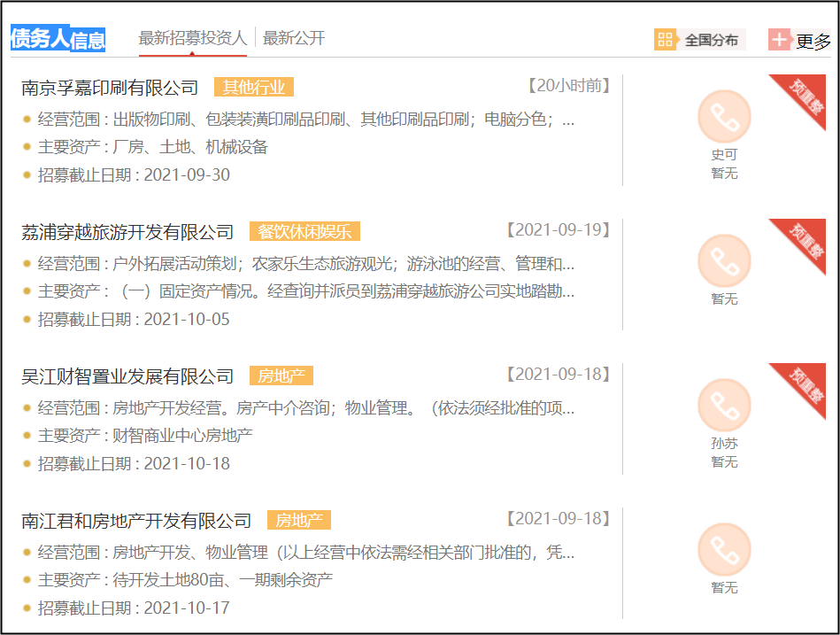840x635 pixels.
Task: Click the 其他行业 industry tag
Action: tap(254, 87)
